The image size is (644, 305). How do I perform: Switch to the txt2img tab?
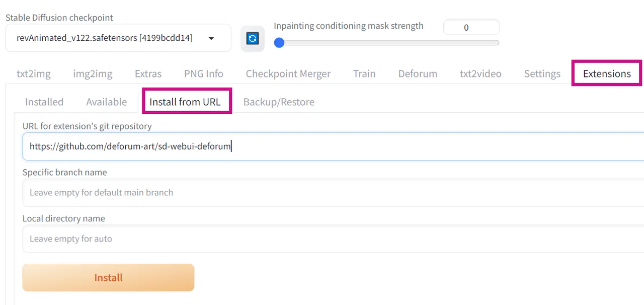coord(34,73)
